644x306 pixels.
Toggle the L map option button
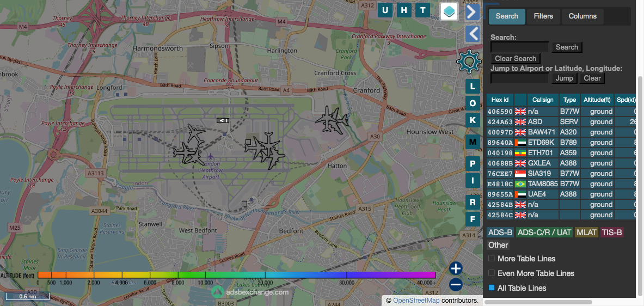click(473, 86)
